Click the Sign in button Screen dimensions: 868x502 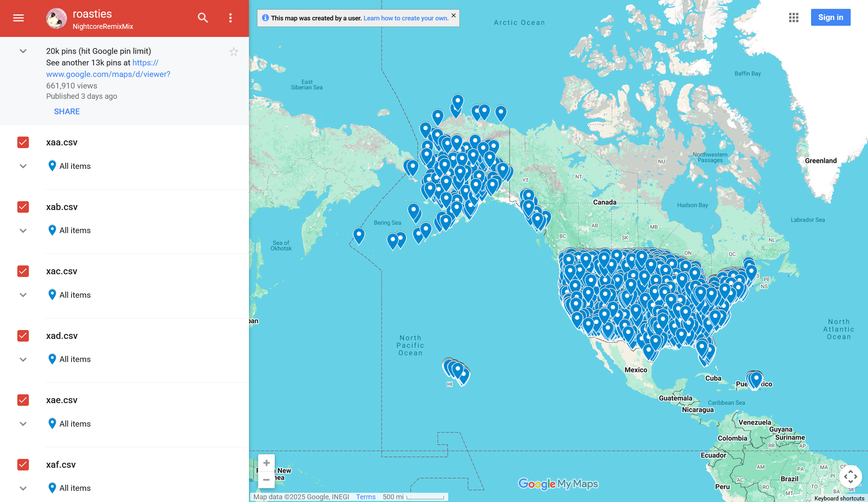tap(831, 17)
